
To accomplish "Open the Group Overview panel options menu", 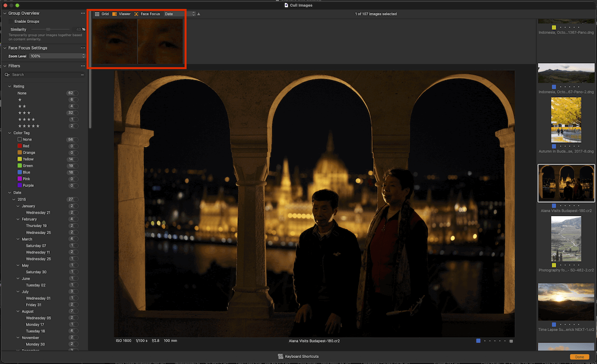I will coord(83,13).
